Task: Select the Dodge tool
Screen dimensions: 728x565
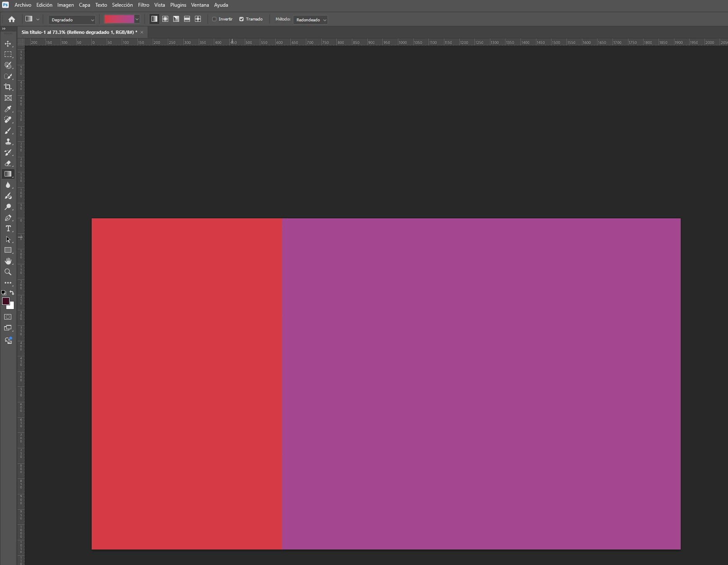Action: point(8,207)
